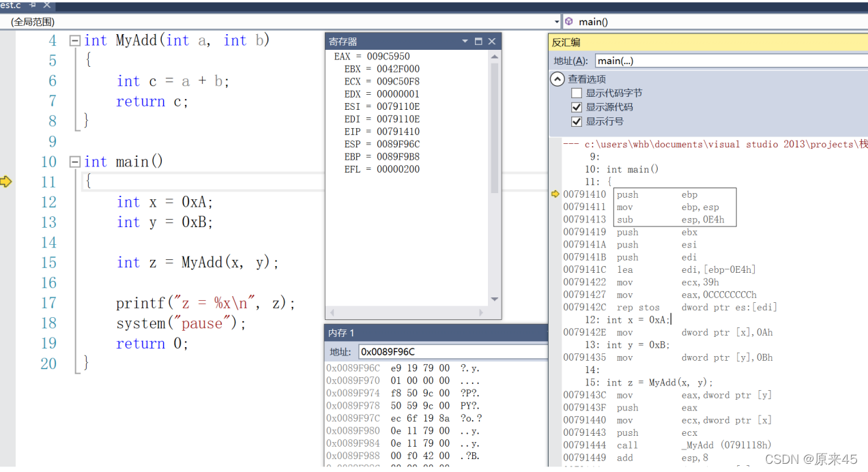The image size is (868, 472).
Task: Uncheck the 显示源代码 checkbox
Action: pyautogui.click(x=577, y=107)
